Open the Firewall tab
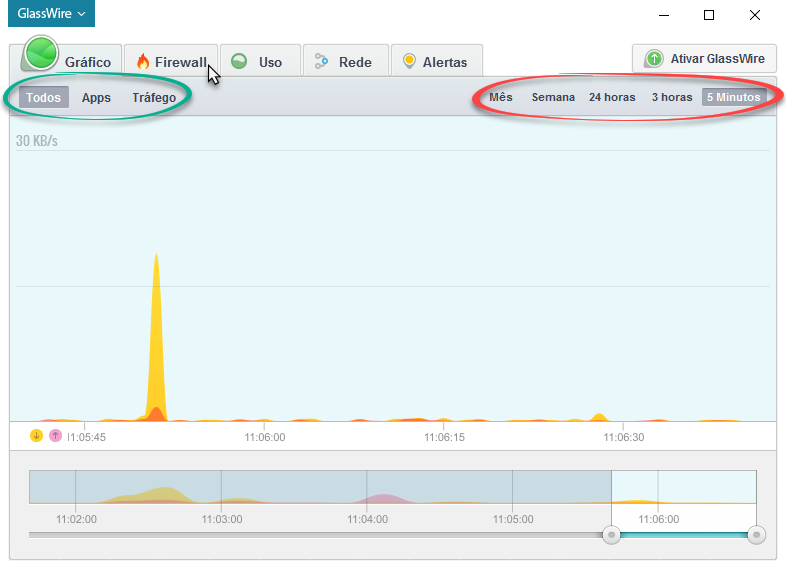 click(171, 61)
